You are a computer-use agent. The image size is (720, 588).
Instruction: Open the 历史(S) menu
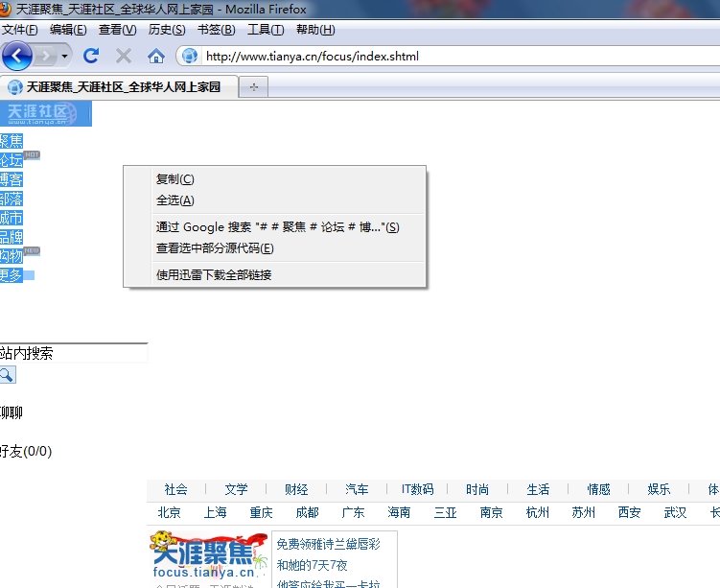click(167, 30)
